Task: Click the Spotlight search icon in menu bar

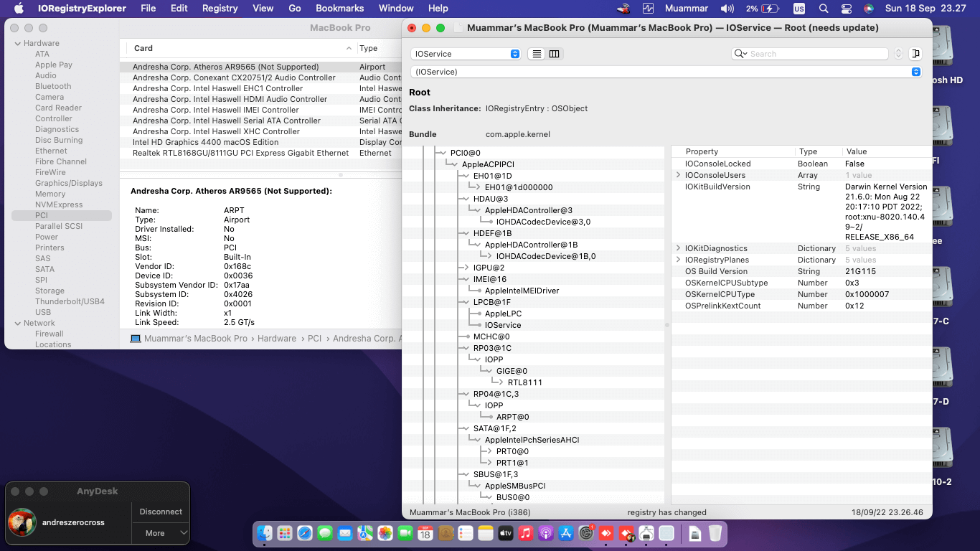Action: click(824, 9)
